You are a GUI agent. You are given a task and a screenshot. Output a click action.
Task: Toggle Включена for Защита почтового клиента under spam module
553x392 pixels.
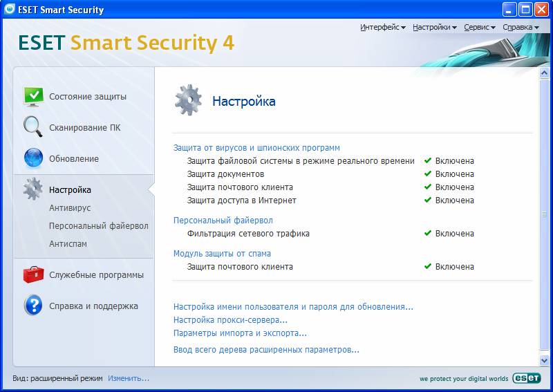(449, 267)
